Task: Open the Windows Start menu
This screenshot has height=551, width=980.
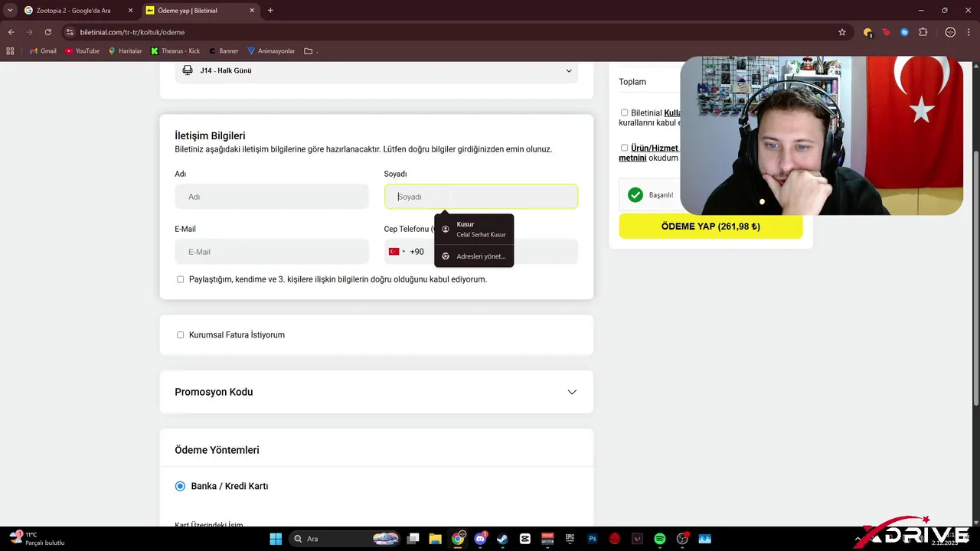Action: coord(276,539)
